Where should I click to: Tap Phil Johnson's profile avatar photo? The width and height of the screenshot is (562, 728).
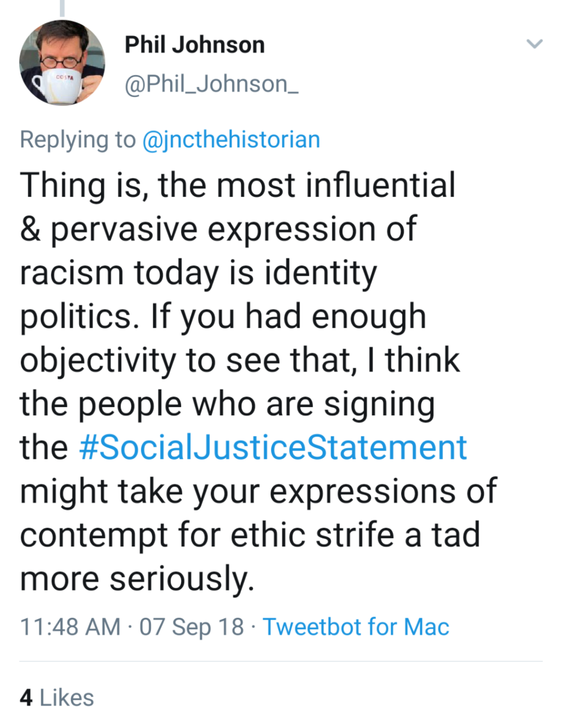click(x=62, y=63)
